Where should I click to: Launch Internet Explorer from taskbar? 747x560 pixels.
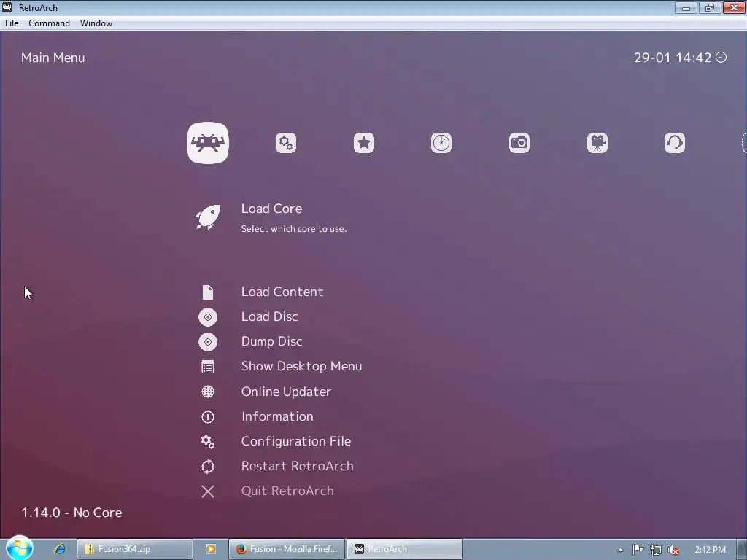tap(60, 549)
